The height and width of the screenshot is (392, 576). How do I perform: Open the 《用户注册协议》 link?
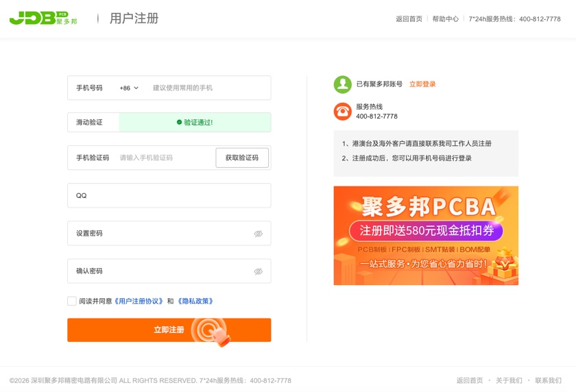[x=139, y=302]
